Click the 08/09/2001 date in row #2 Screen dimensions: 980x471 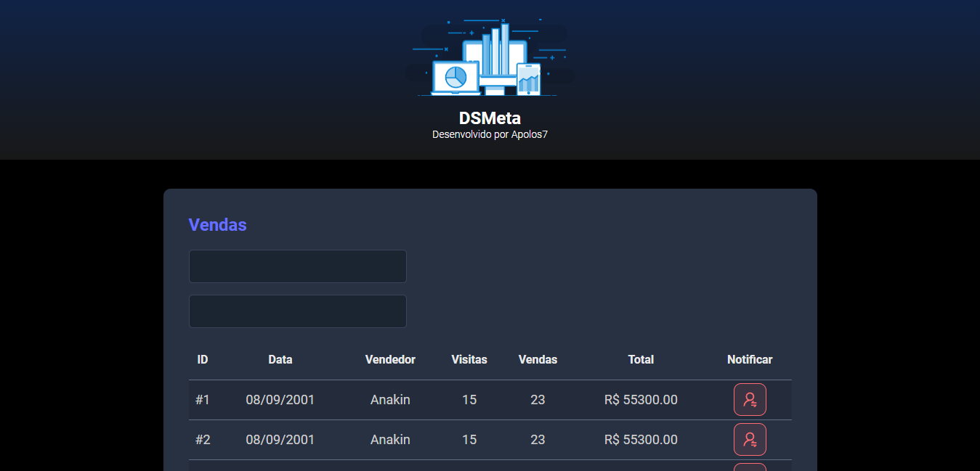point(280,440)
